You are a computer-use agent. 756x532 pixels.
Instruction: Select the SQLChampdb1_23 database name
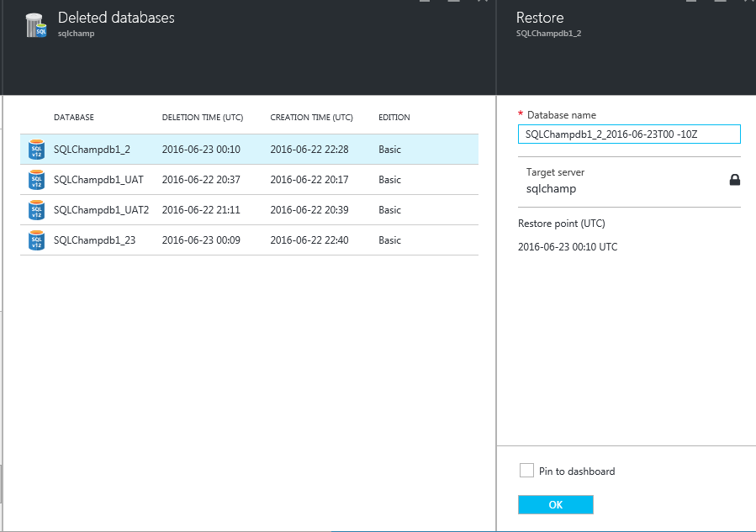click(x=94, y=240)
